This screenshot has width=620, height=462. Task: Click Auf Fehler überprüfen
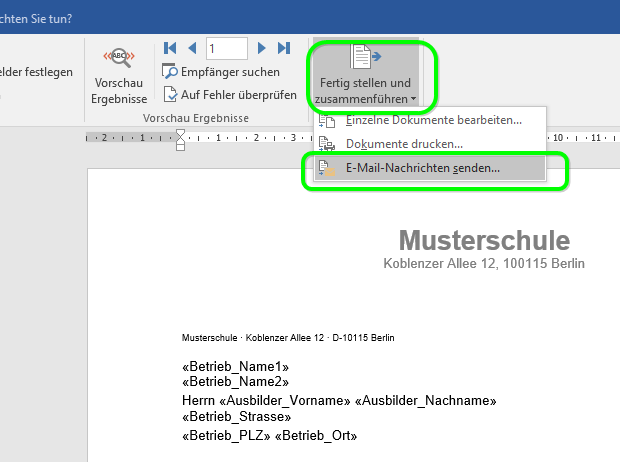click(x=230, y=95)
